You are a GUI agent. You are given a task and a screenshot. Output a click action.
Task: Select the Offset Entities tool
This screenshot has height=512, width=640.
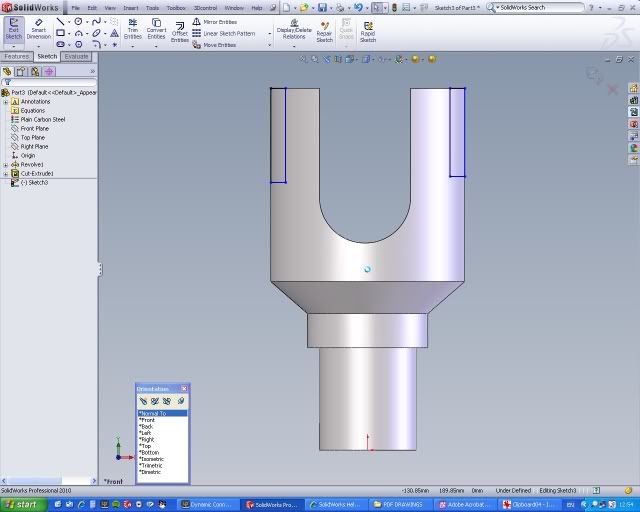(180, 32)
